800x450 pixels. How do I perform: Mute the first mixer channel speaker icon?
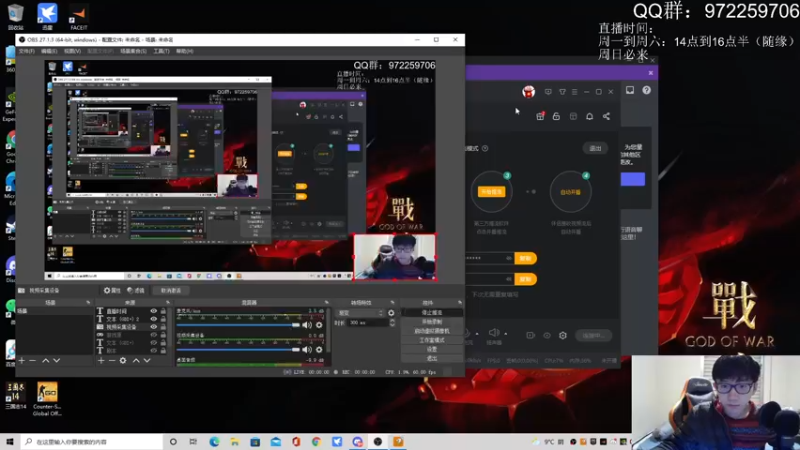tap(307, 325)
